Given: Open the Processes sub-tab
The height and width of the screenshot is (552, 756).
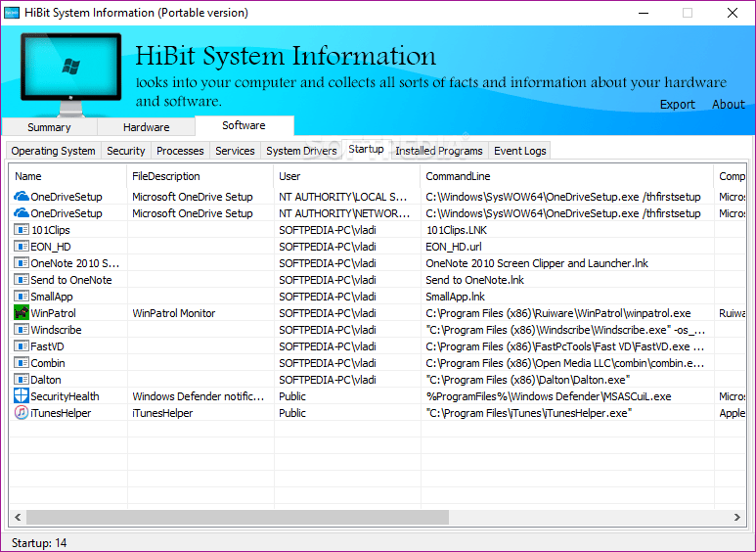Looking at the screenshot, I should (180, 151).
